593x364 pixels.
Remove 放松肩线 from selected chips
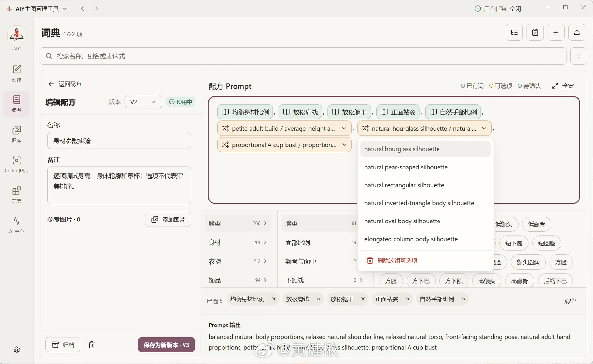point(318,299)
